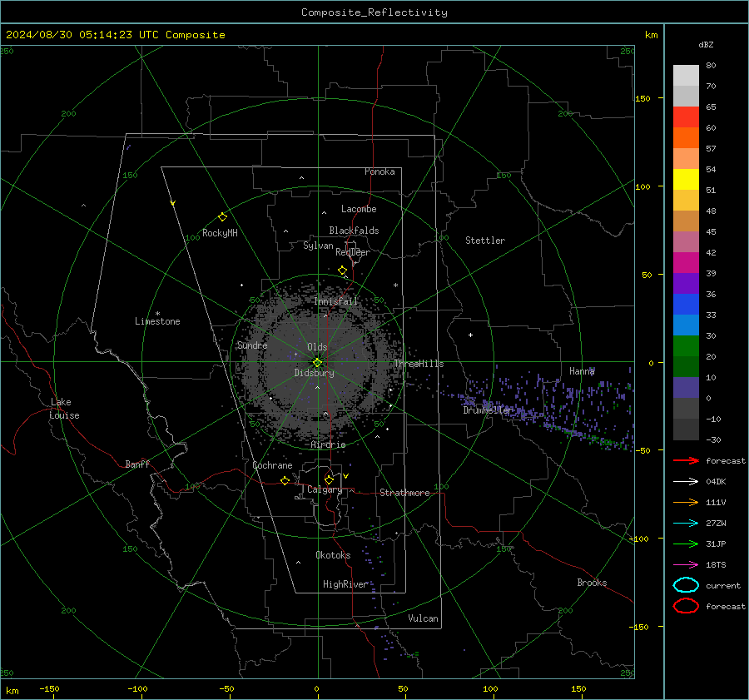749x700 pixels.
Task: Click the cyan 'current' ellipse legend icon
Action: click(x=686, y=585)
